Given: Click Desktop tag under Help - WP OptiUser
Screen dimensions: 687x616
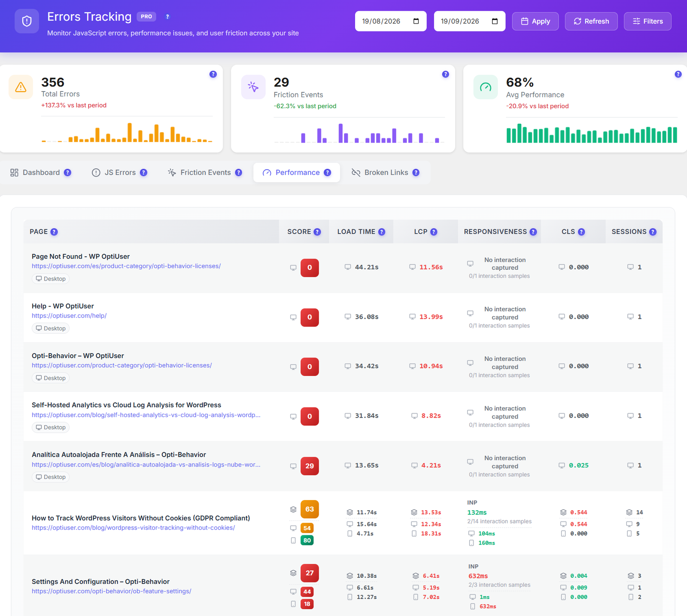Looking at the screenshot, I should coord(51,329).
